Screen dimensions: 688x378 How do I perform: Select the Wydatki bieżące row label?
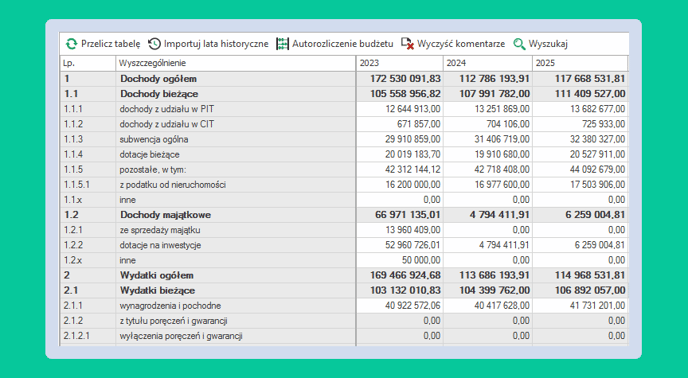click(x=158, y=291)
